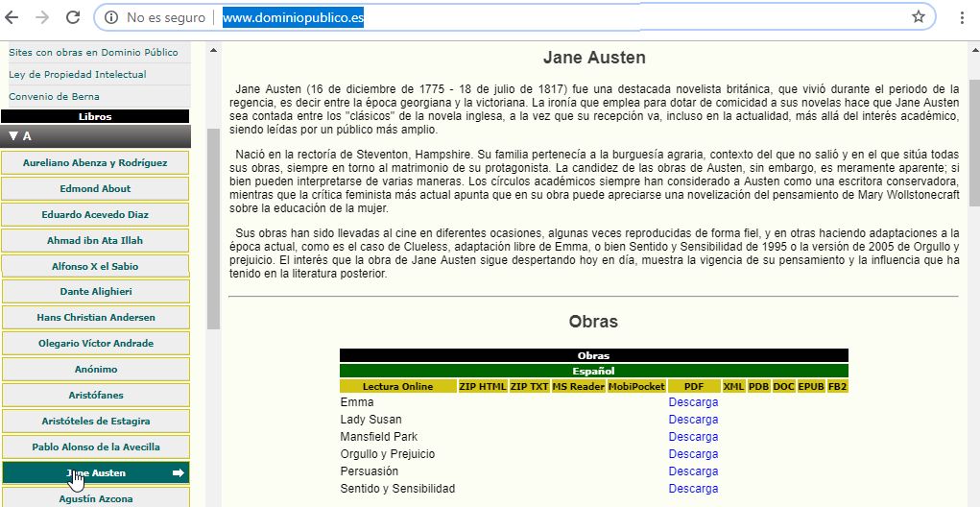Click the browser back arrow
Viewport: 980px width, 507px height.
click(12, 17)
